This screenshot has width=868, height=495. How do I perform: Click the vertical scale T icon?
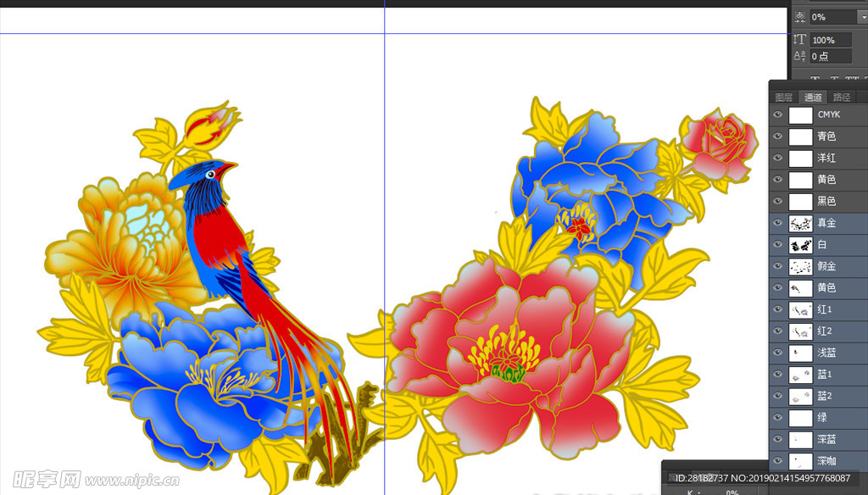pos(799,40)
